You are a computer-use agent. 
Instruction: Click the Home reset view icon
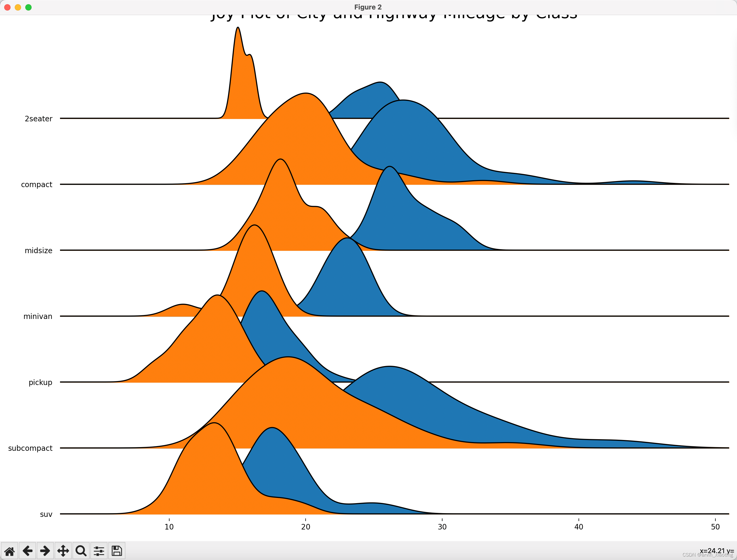pos(10,551)
